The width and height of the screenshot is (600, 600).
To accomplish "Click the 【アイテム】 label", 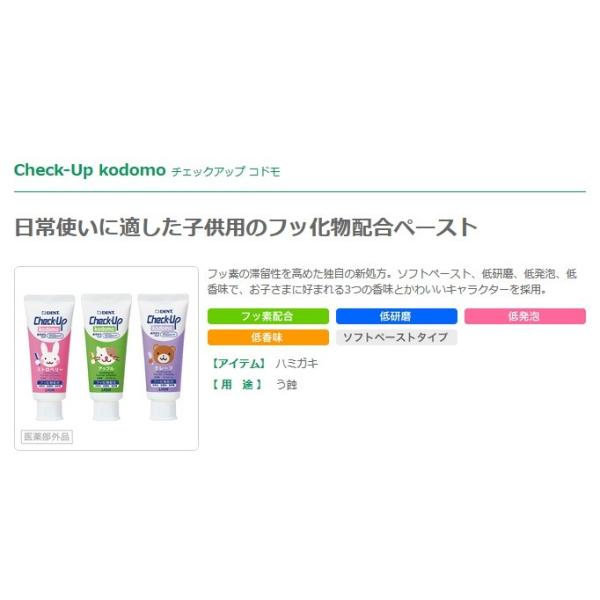I will click(x=238, y=363).
